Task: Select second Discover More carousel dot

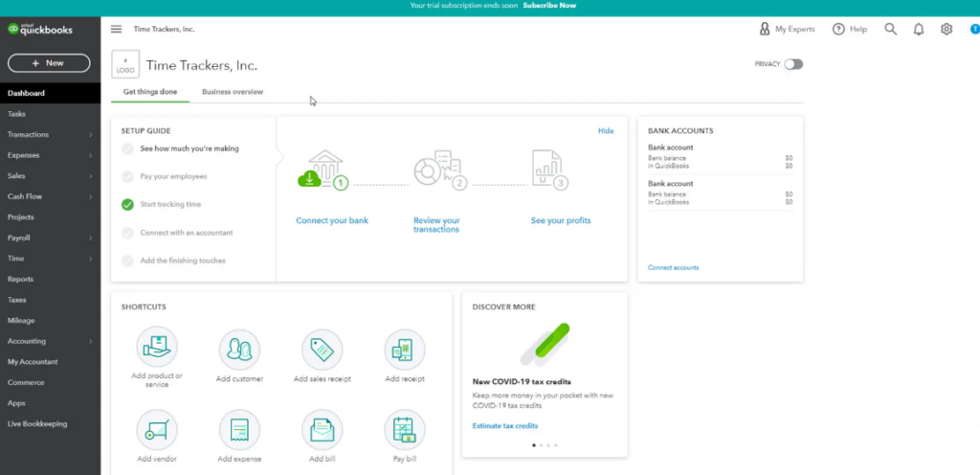Action: [541, 445]
